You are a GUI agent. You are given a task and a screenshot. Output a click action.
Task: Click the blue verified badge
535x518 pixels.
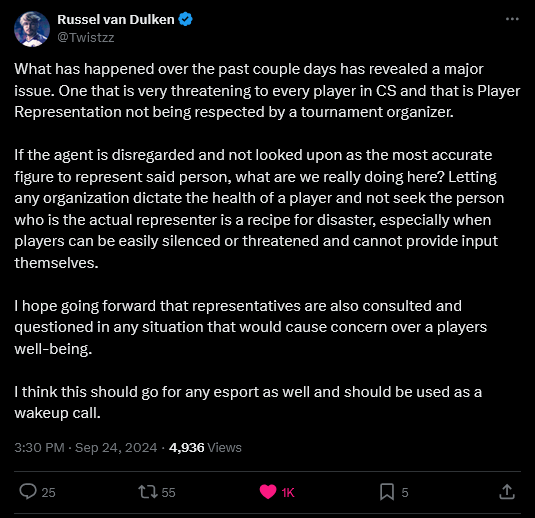click(186, 19)
